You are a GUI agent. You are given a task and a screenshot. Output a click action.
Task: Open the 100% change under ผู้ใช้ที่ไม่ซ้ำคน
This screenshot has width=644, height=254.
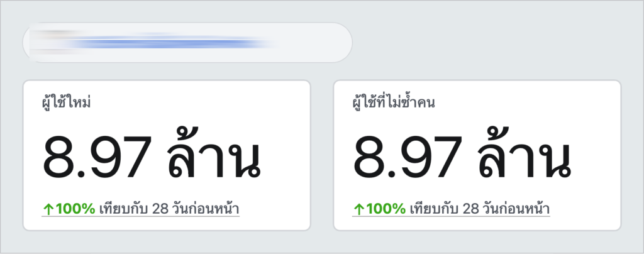(386, 209)
